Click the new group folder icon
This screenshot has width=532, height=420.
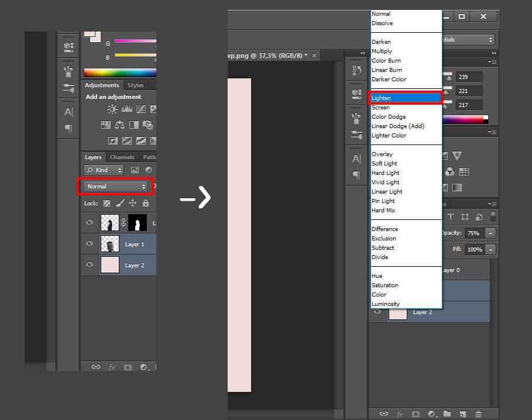(447, 414)
